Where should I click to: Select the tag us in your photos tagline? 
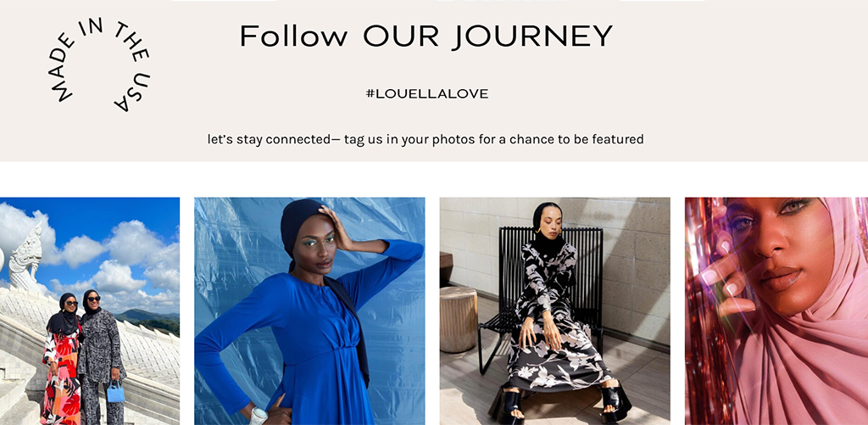(426, 139)
